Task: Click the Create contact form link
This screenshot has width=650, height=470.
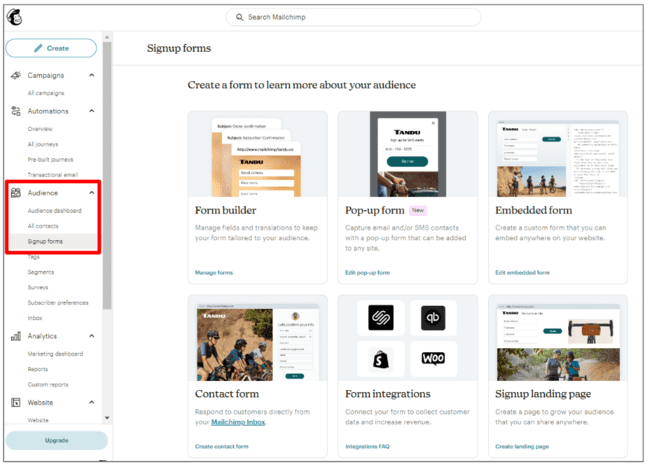Action: tap(221, 446)
